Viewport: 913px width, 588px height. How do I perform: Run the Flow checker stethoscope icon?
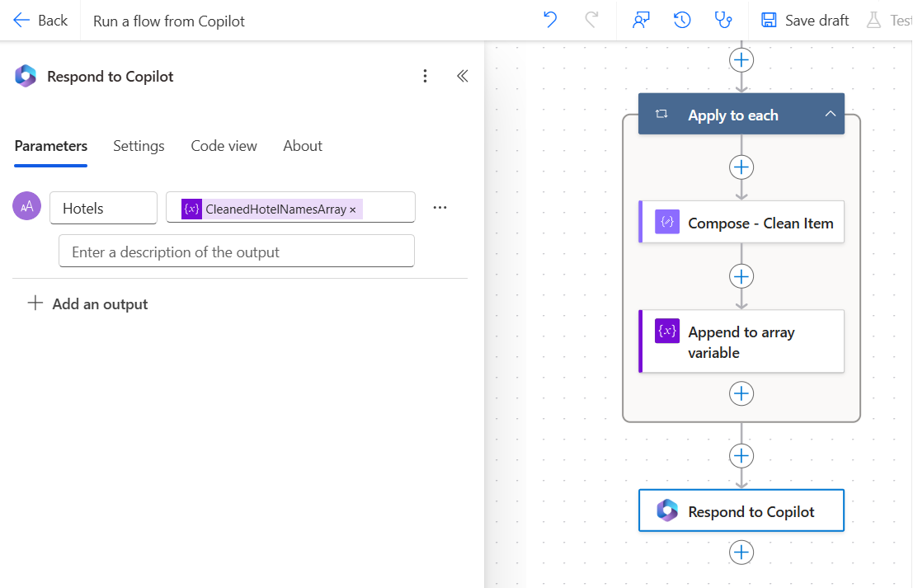[x=723, y=21]
